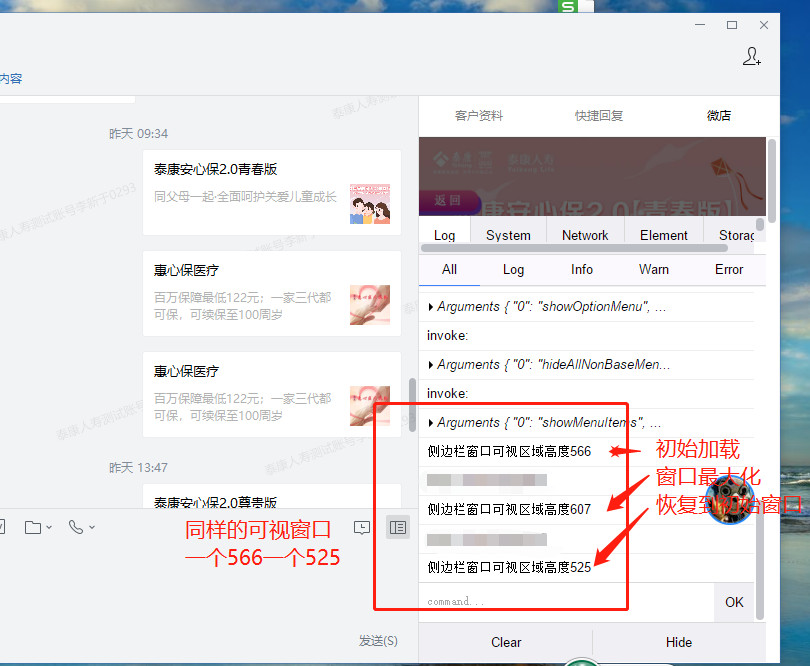This screenshot has height=666, width=810.
Task: Switch to 微店 tab
Action: tap(719, 116)
